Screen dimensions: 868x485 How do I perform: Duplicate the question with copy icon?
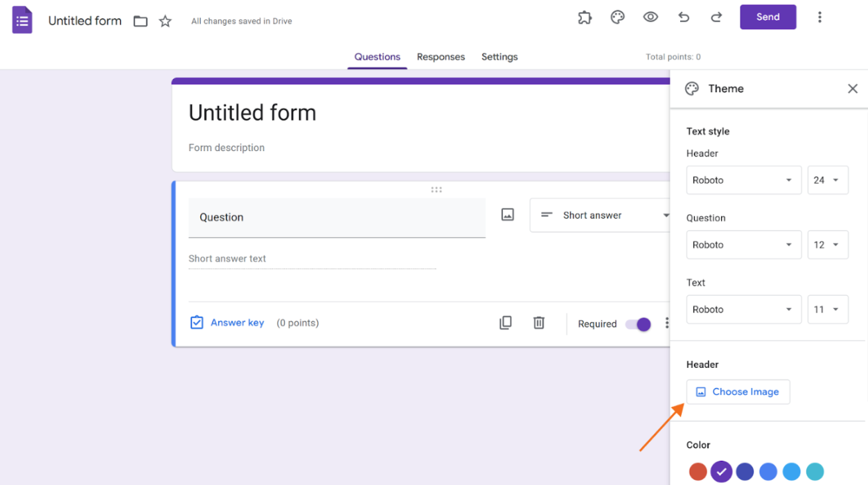coord(506,323)
